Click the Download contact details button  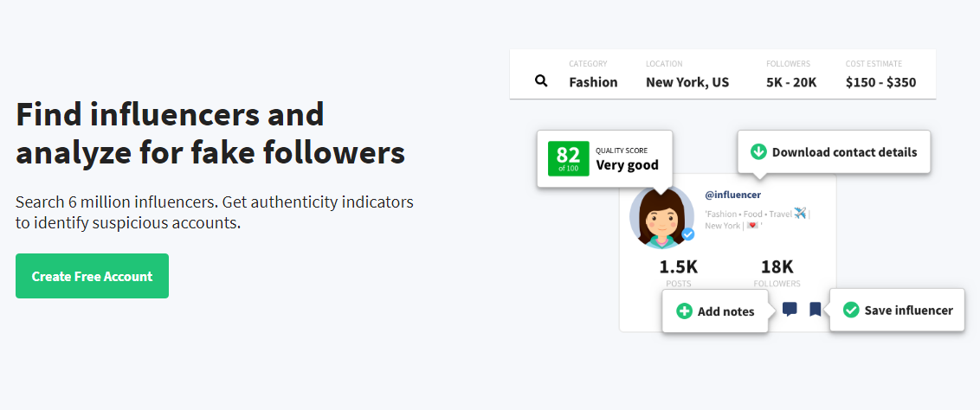pos(834,151)
